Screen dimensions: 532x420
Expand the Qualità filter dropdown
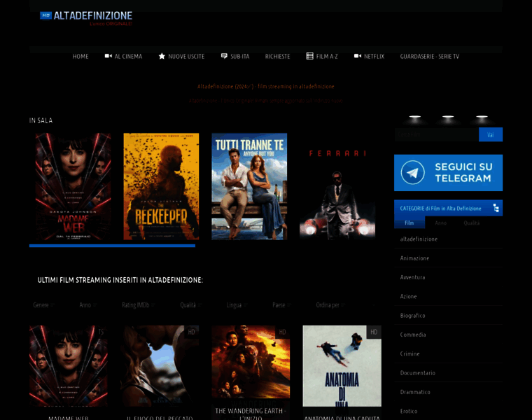pyautogui.click(x=191, y=305)
